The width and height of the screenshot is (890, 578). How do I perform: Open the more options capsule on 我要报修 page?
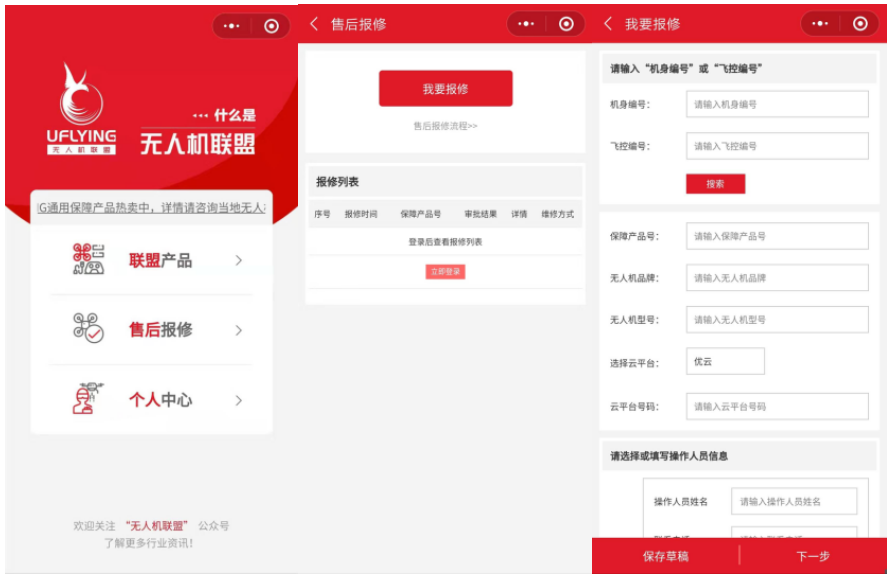pyautogui.click(x=819, y=21)
